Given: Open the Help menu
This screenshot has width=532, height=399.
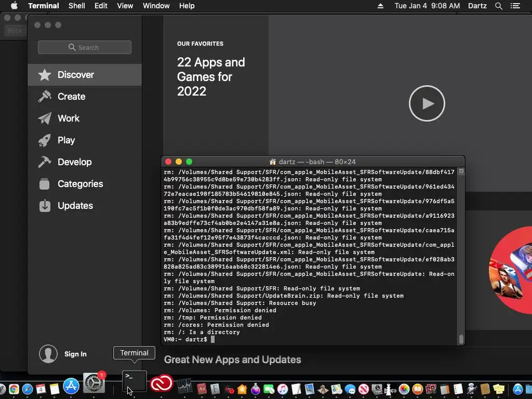Looking at the screenshot, I should pos(187,6).
